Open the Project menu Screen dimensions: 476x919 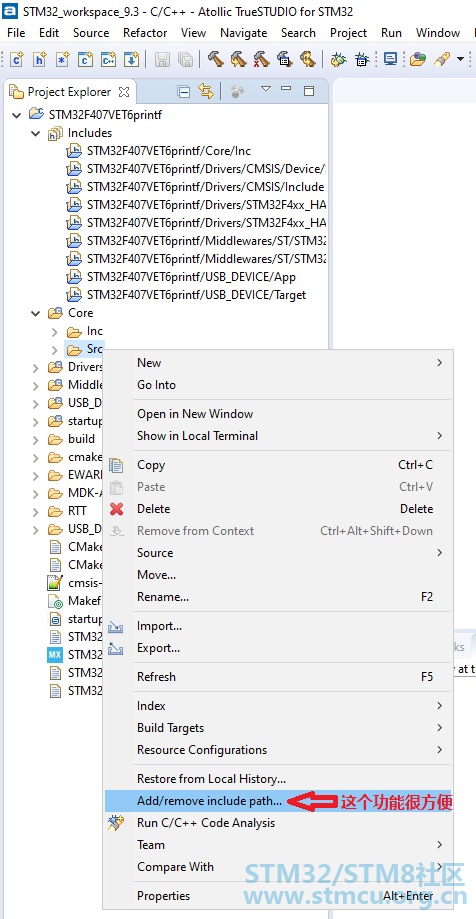coord(349,33)
